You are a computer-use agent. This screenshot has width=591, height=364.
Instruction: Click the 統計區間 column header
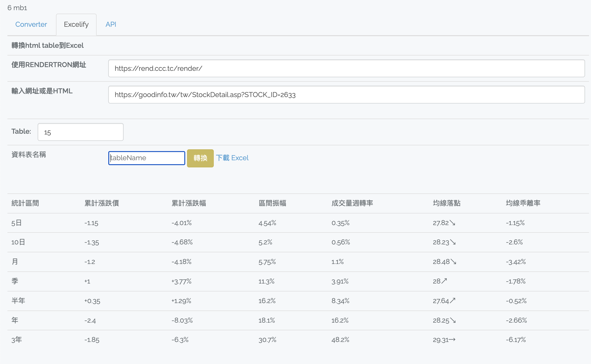(x=25, y=203)
